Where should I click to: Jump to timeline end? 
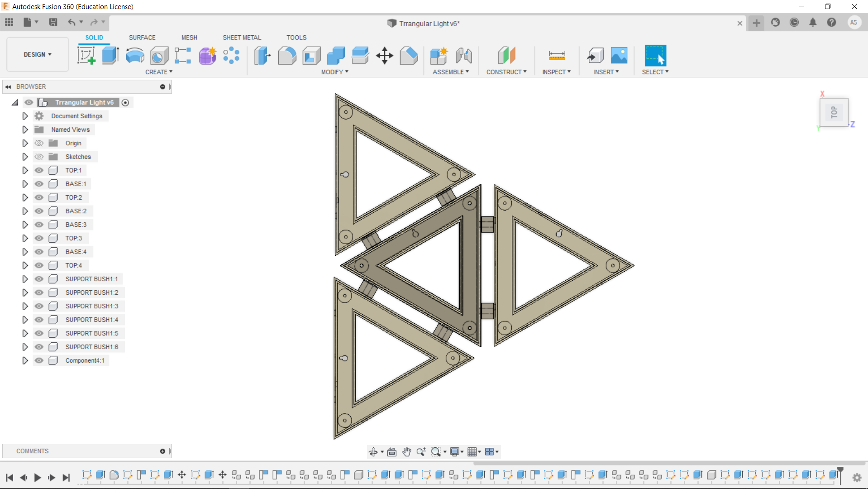point(66,477)
